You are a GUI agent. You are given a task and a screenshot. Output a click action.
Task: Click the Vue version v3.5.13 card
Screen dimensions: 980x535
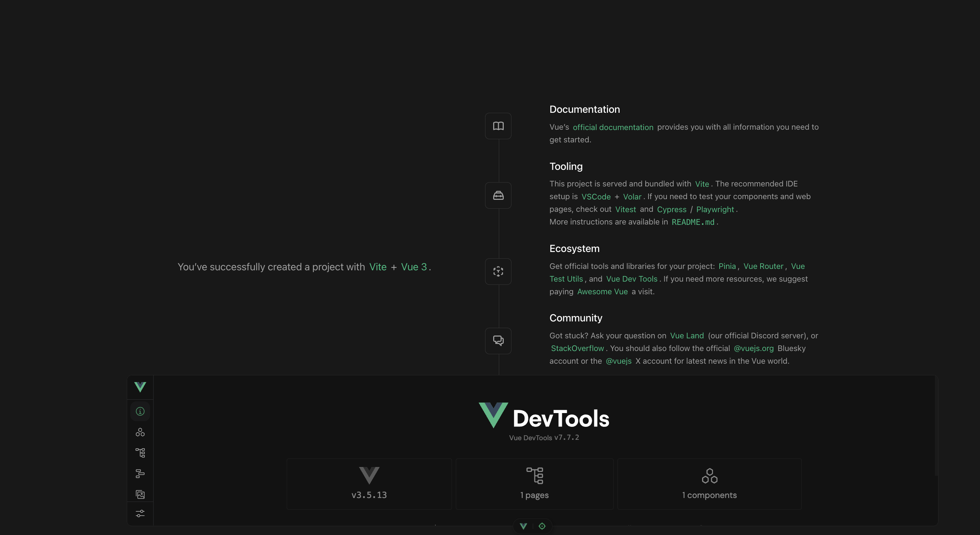click(x=369, y=484)
